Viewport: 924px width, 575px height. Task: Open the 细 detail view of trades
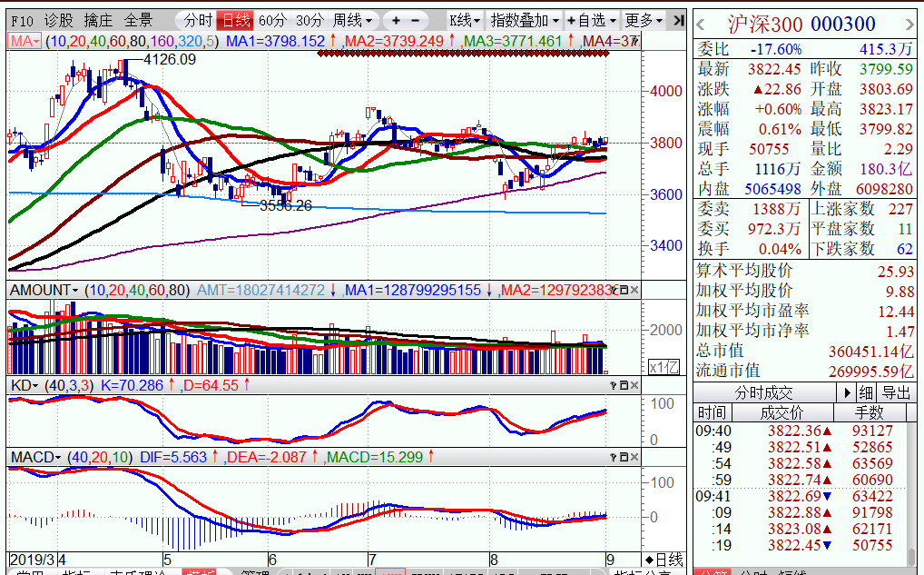(866, 392)
